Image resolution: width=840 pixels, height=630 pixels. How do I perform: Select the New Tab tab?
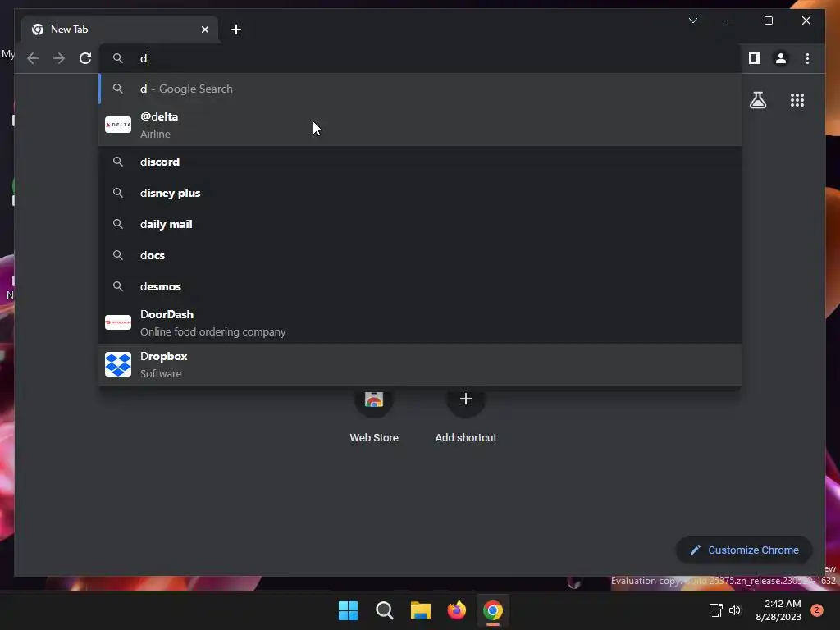(120, 30)
